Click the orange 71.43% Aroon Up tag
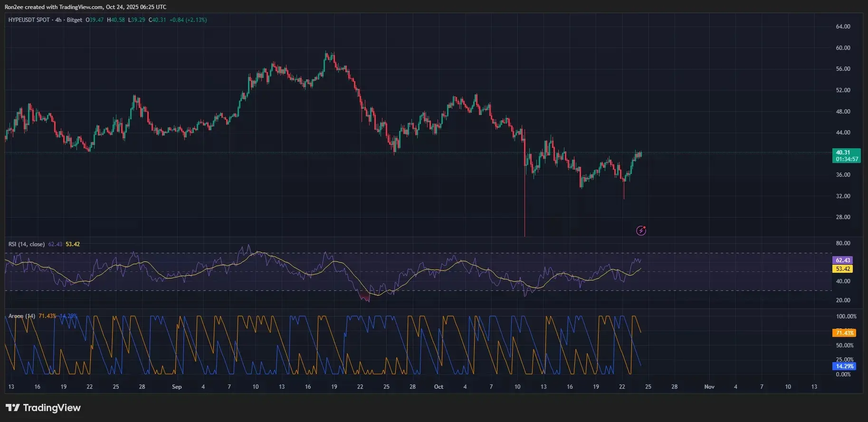 (x=845, y=333)
